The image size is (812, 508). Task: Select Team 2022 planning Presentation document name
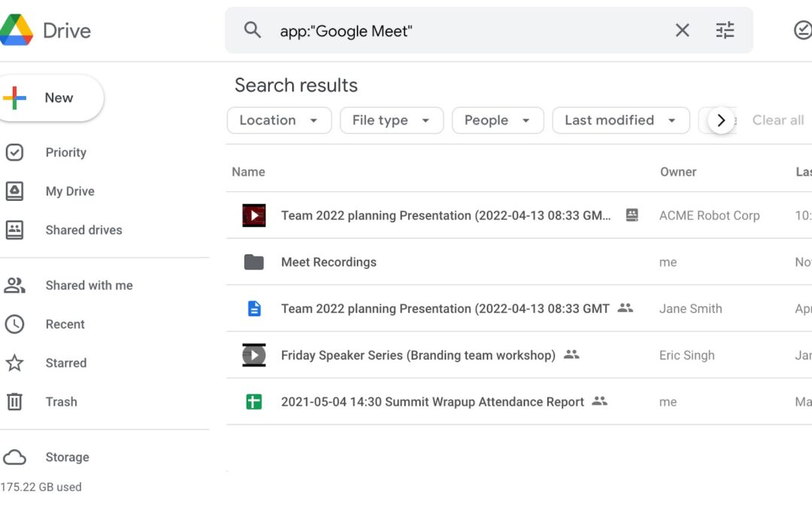point(445,309)
